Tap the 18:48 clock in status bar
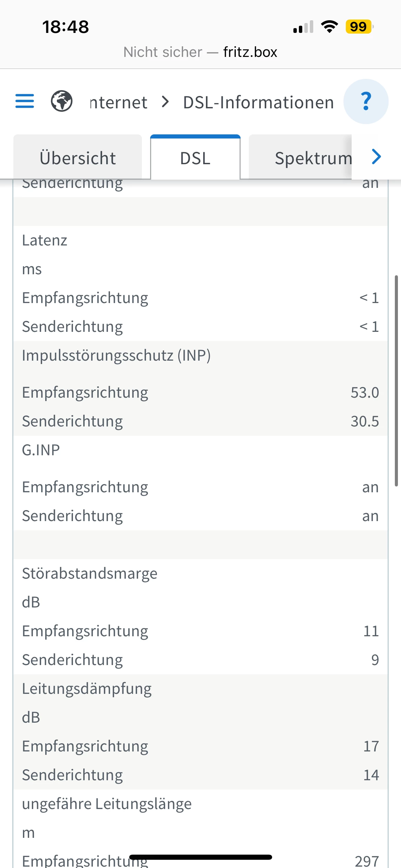The height and width of the screenshot is (868, 401). 65,27
